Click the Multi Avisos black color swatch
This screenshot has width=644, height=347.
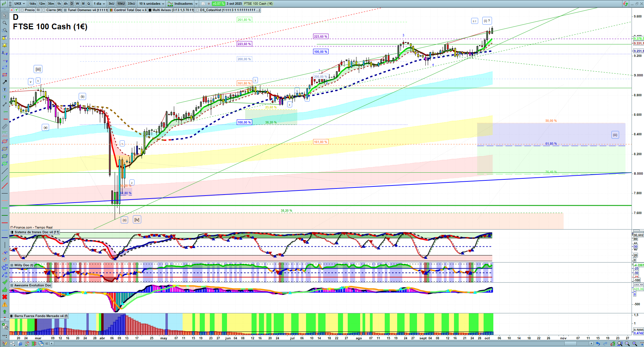point(150,10)
